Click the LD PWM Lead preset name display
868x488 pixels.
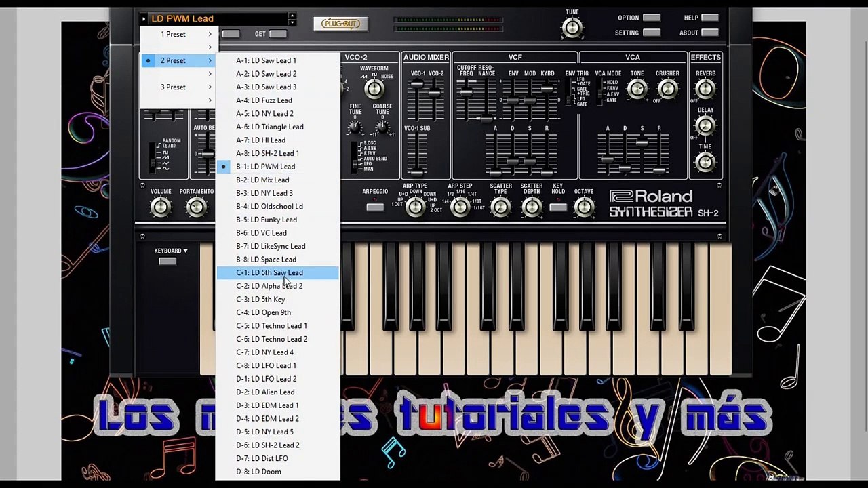pyautogui.click(x=217, y=19)
